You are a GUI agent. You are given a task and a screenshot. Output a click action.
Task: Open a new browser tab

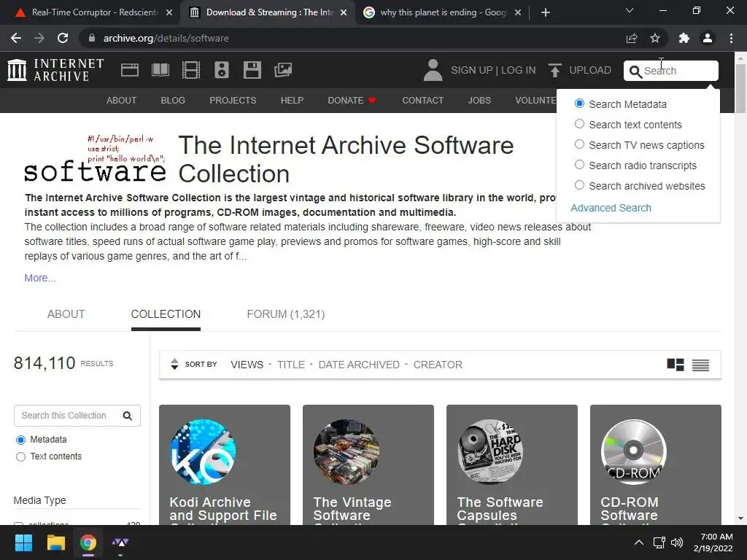[x=546, y=12]
